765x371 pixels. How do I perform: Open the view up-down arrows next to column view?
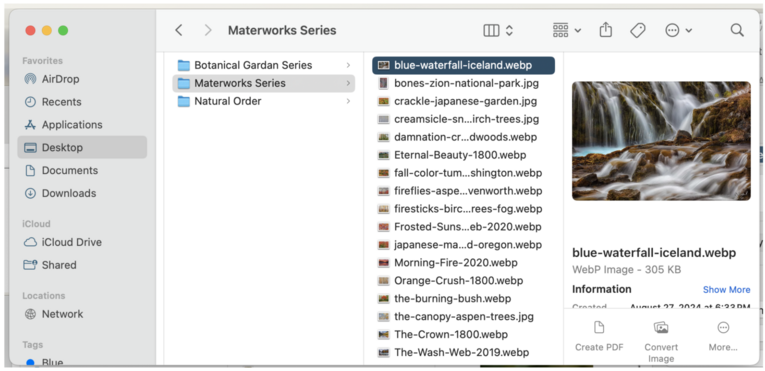(x=509, y=30)
